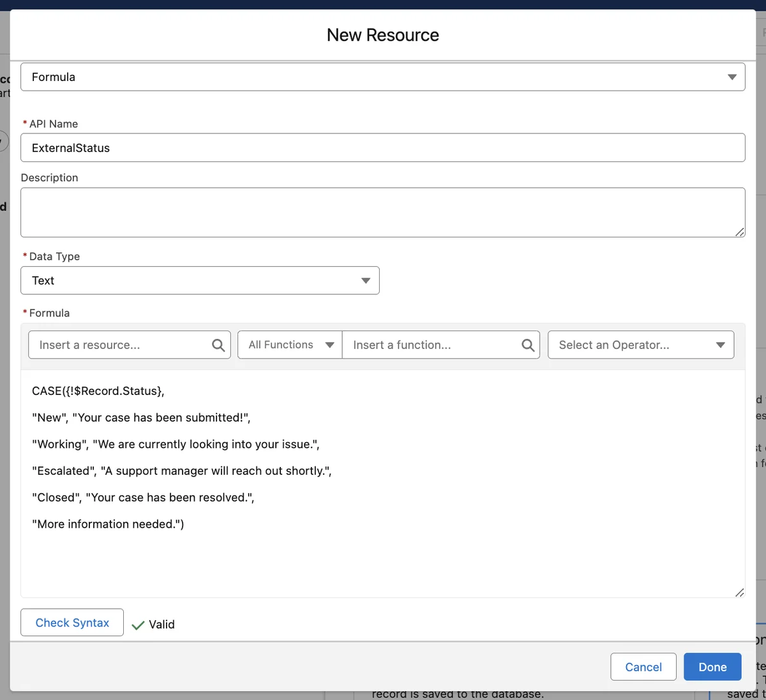
Task: Click the Insert a resource search field
Action: pos(130,345)
